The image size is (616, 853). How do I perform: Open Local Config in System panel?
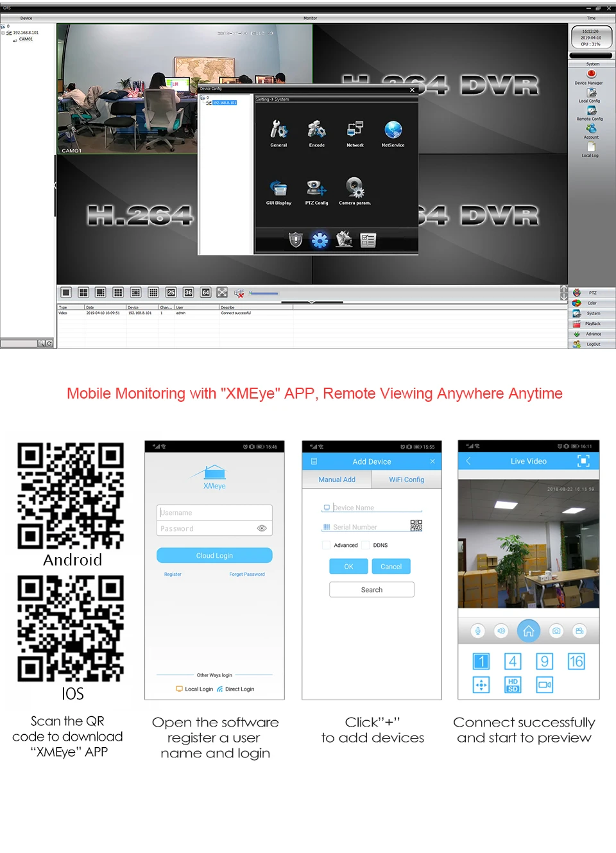pyautogui.click(x=591, y=96)
